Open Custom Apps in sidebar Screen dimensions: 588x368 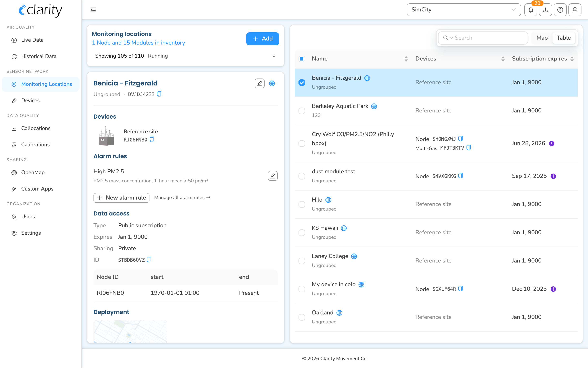[x=41, y=189]
